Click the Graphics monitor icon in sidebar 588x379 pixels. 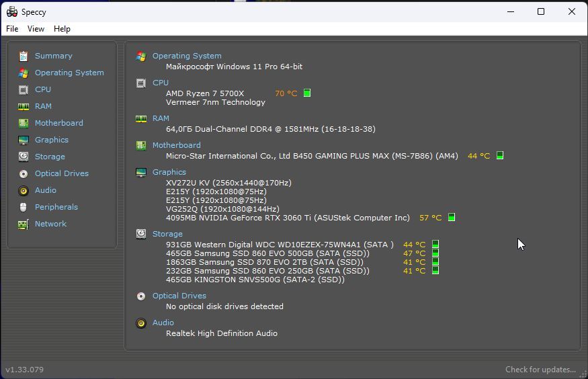click(24, 140)
